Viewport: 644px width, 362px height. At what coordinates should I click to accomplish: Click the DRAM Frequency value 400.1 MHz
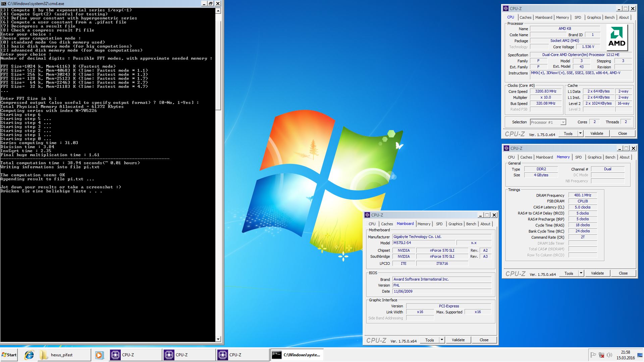point(583,195)
